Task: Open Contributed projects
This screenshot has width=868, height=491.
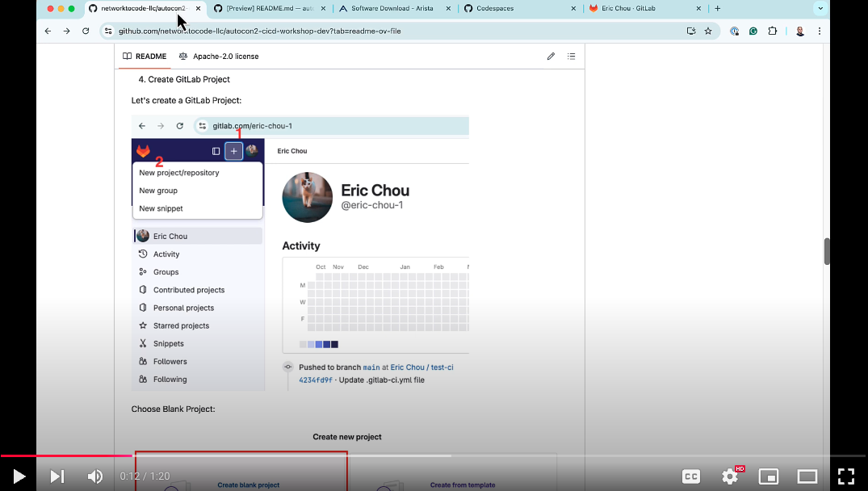Action: 189,290
